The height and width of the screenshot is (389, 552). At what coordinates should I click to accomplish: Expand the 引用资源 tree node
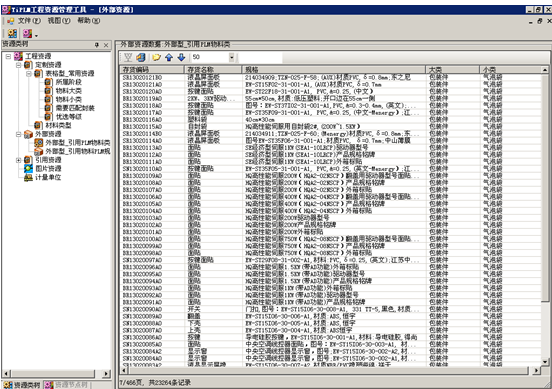coord(19,160)
